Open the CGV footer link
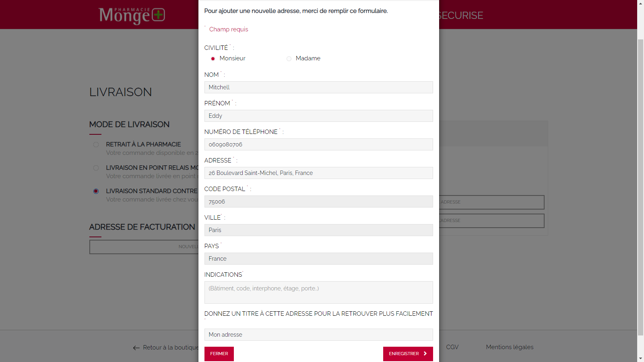 [452, 347]
